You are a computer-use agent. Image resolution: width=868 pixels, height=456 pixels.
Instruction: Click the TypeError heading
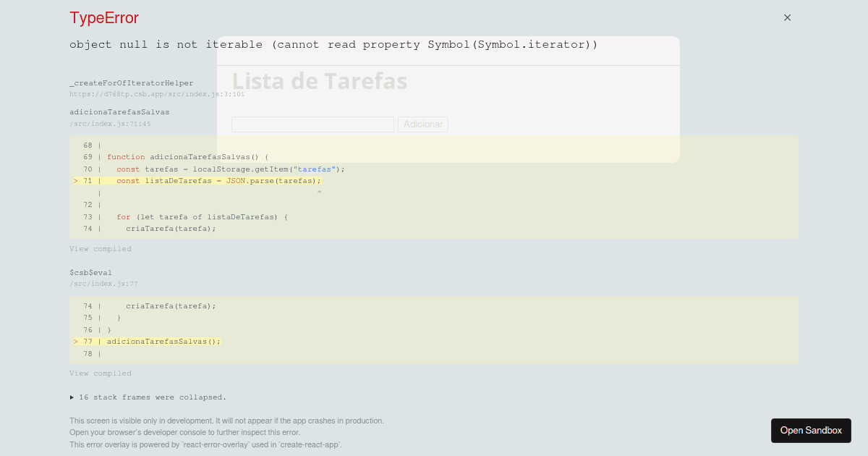point(103,17)
